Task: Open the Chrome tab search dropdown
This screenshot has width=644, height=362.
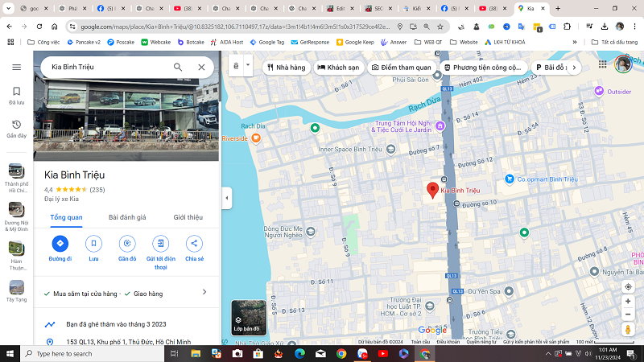Action: pos(8,8)
